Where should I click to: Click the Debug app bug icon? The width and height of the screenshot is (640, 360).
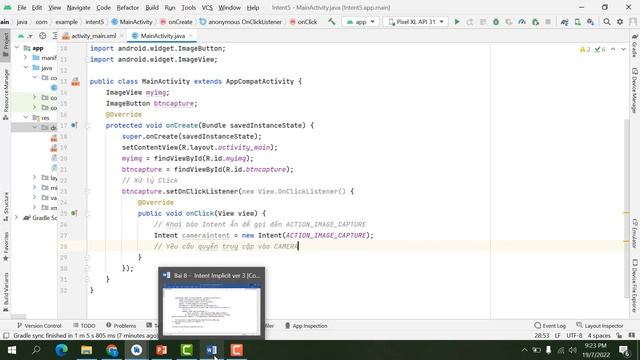point(496,22)
